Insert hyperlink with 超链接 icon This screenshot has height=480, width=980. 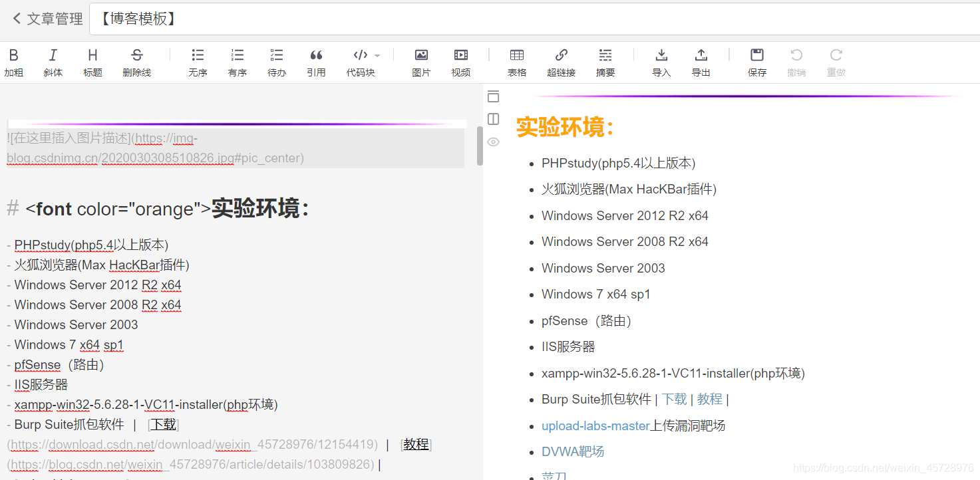562,63
